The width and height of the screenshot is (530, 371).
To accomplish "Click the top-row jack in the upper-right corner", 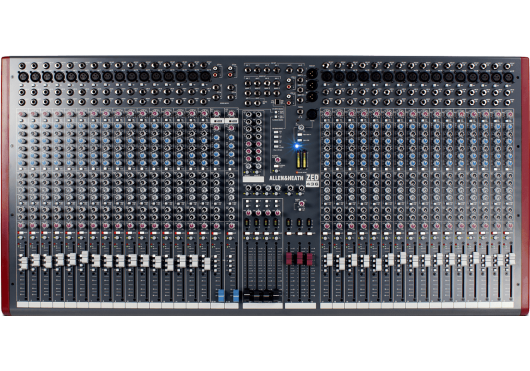I will [x=508, y=67].
